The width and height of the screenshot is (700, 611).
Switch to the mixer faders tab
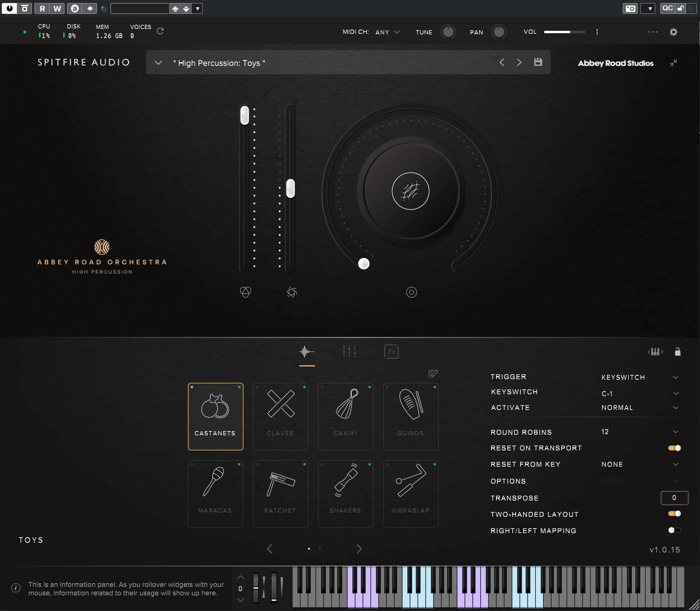click(349, 351)
